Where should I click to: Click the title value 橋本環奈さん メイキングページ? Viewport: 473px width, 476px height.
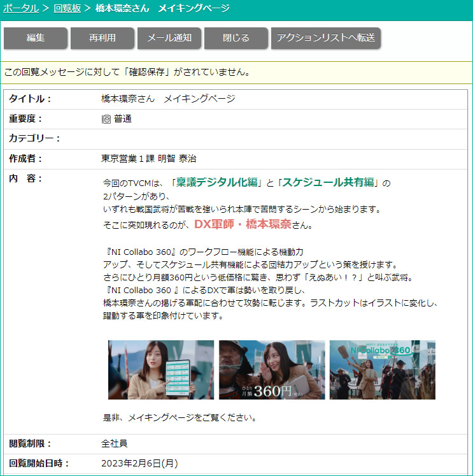168,99
